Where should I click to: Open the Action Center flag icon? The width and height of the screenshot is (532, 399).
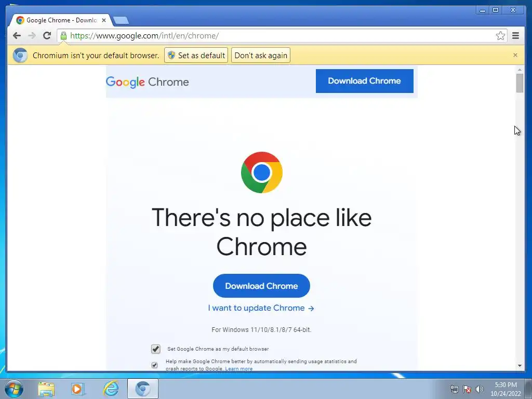click(x=467, y=389)
